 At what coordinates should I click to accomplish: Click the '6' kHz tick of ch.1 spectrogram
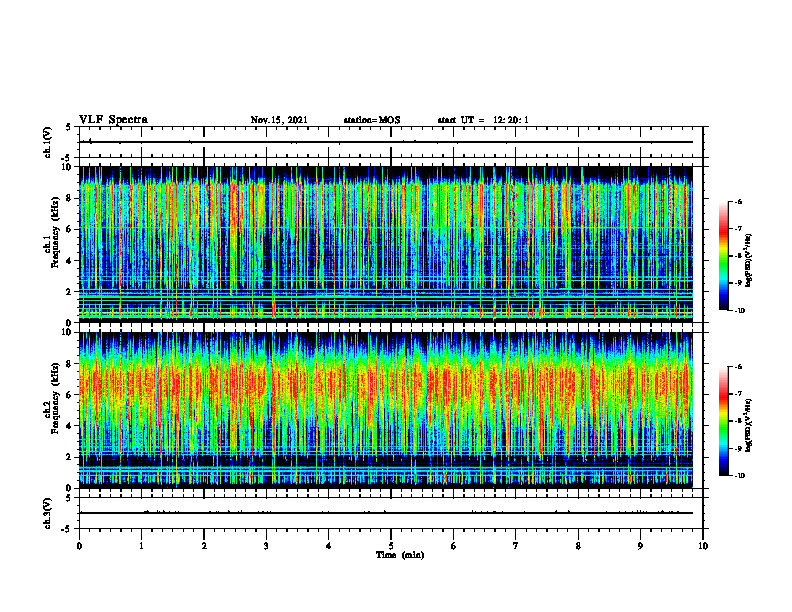(x=70, y=230)
